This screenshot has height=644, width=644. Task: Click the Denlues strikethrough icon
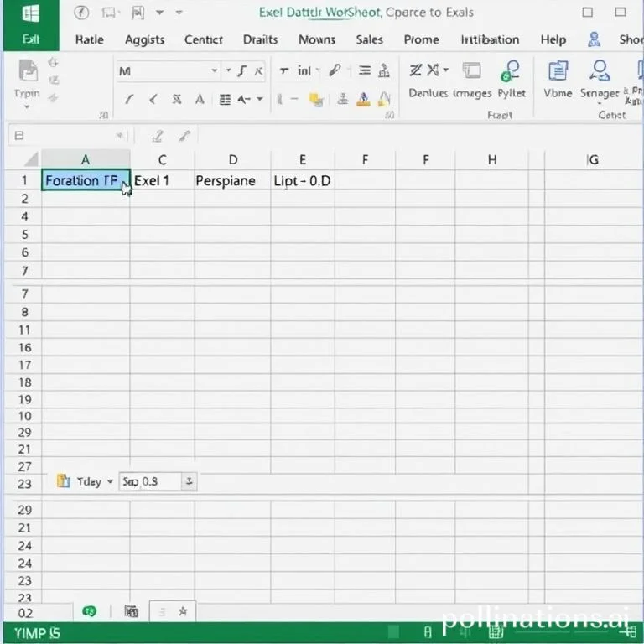point(415,70)
